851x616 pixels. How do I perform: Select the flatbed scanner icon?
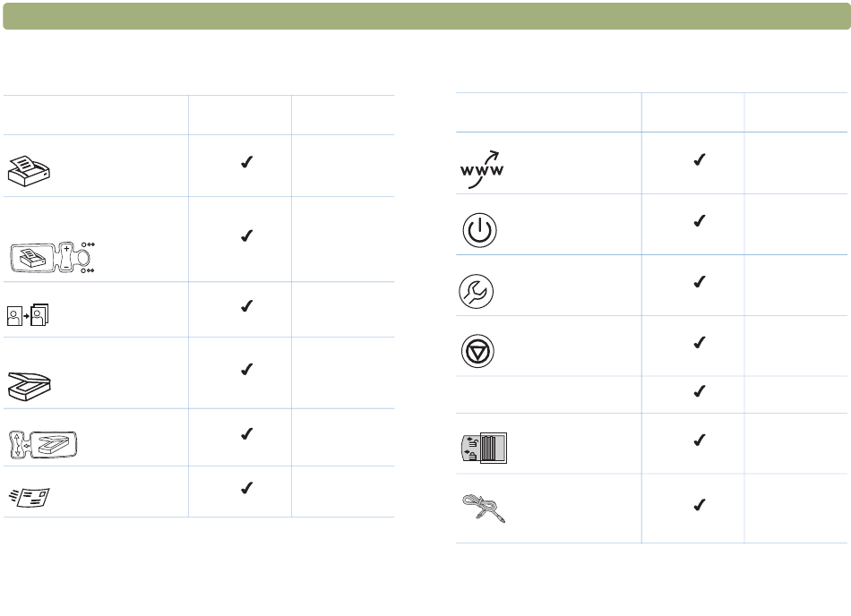(30, 386)
